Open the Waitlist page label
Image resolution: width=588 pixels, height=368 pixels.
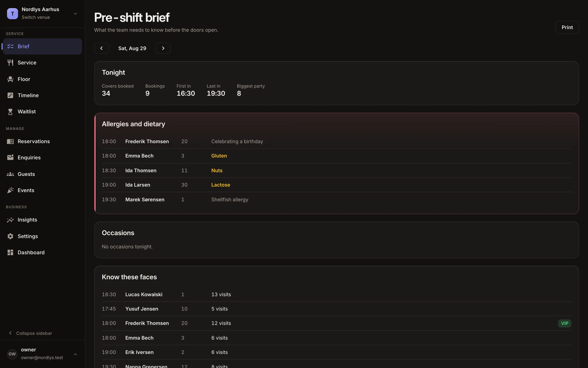(x=27, y=112)
